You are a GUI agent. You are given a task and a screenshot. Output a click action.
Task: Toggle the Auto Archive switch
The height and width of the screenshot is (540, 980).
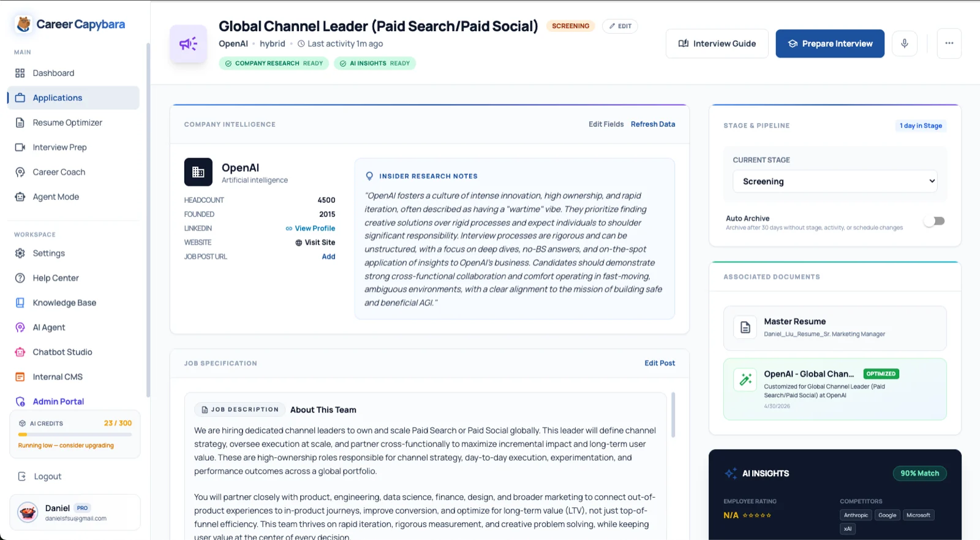click(935, 221)
